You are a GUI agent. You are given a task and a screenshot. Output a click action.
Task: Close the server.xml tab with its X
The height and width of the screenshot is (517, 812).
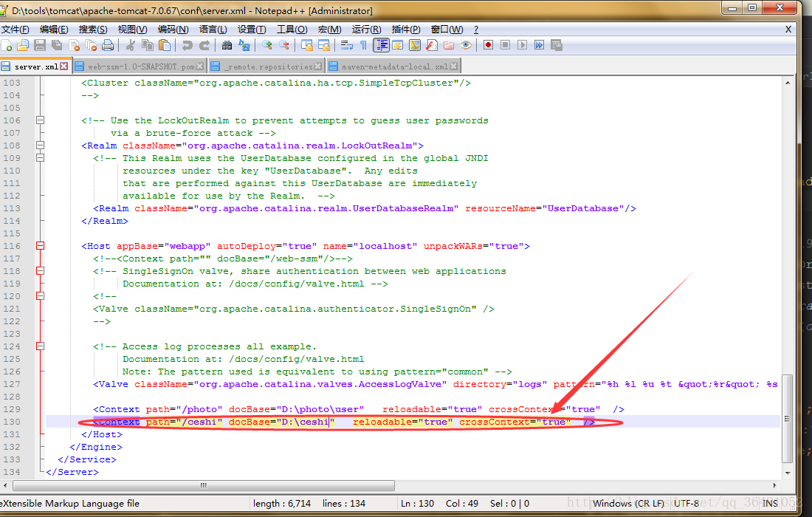pos(63,66)
